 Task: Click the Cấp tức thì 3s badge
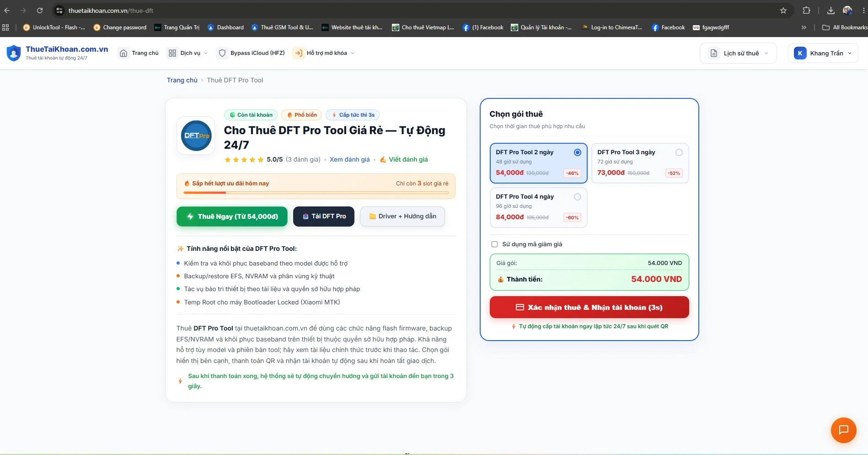tap(353, 115)
